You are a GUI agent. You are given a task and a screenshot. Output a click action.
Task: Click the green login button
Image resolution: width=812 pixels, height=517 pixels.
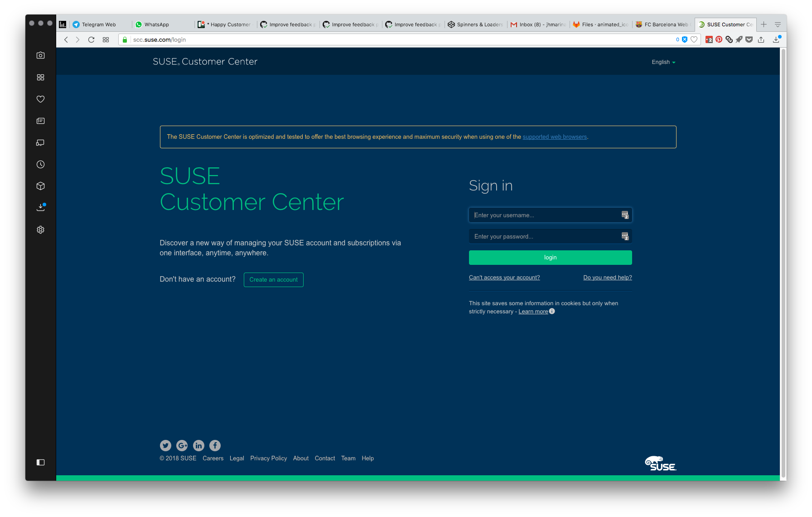point(550,258)
